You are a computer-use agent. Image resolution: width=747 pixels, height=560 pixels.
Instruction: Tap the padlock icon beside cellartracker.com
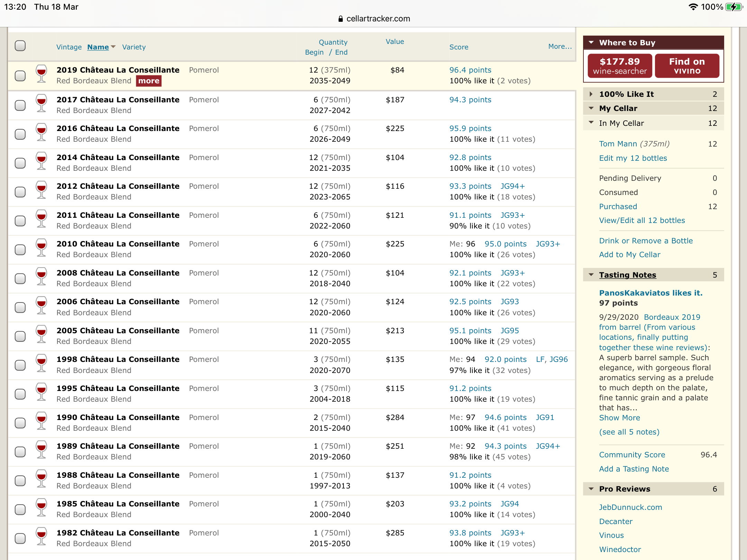click(341, 19)
